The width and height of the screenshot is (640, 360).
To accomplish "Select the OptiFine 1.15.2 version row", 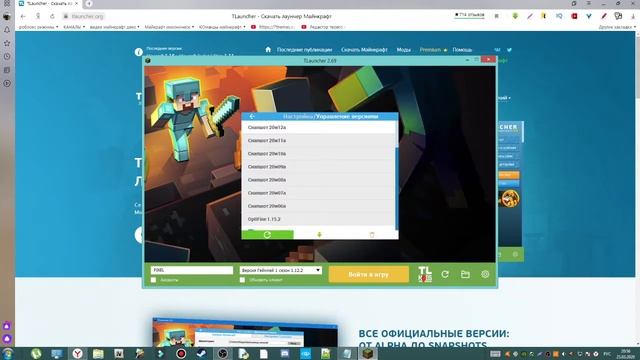I will coord(318,219).
